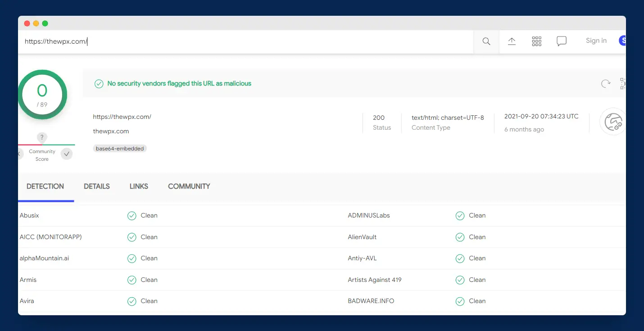Image resolution: width=644 pixels, height=331 pixels.
Task: Open the LINKS tab
Action: (x=139, y=186)
